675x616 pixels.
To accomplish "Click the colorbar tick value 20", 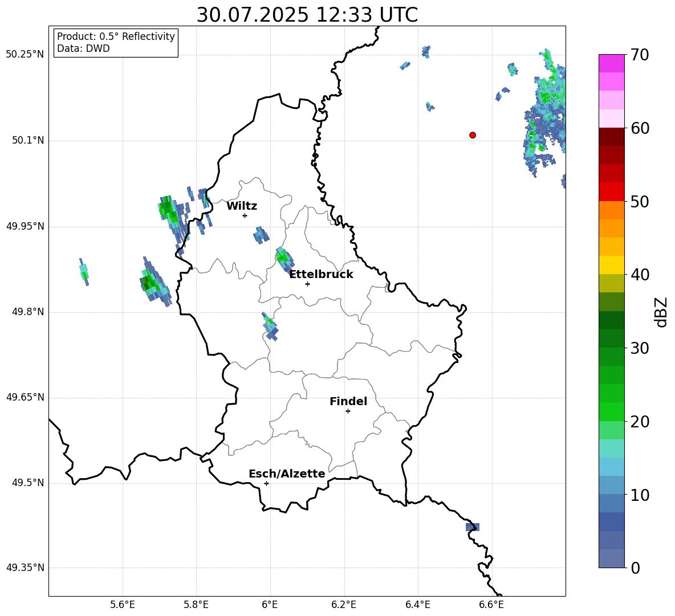I will pyautogui.click(x=639, y=422).
